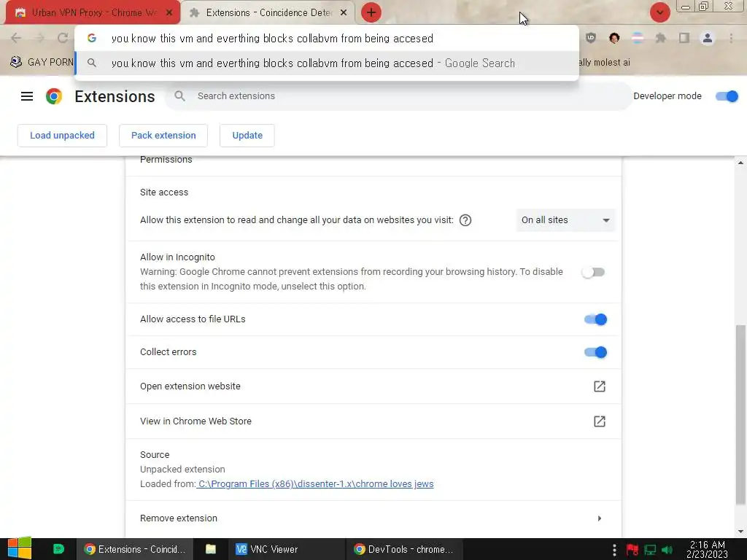747x560 pixels.
Task: Open the extensions main menu hamburger icon
Action: pos(27,96)
